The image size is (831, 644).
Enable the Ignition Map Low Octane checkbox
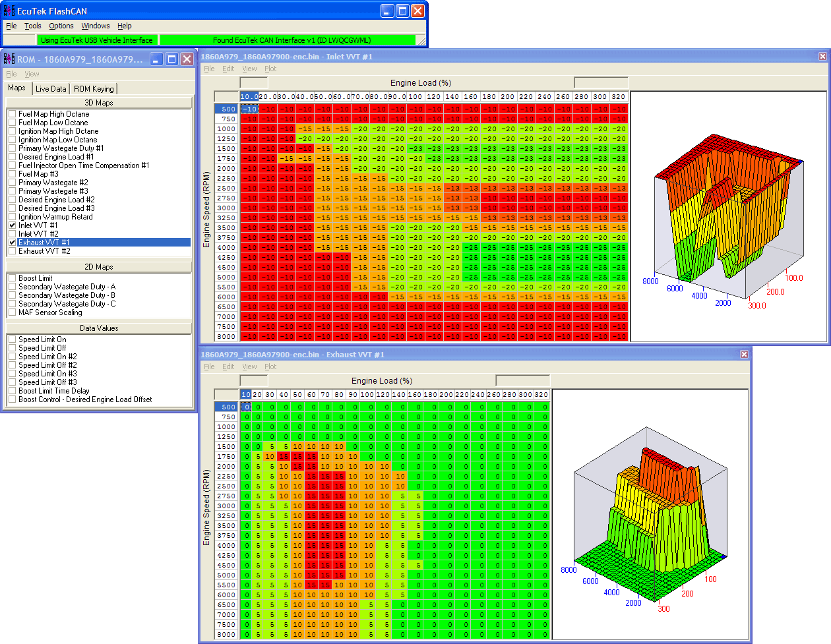click(13, 140)
